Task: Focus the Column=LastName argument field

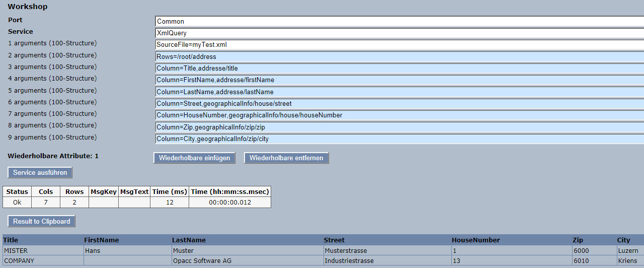Action: click(399, 92)
